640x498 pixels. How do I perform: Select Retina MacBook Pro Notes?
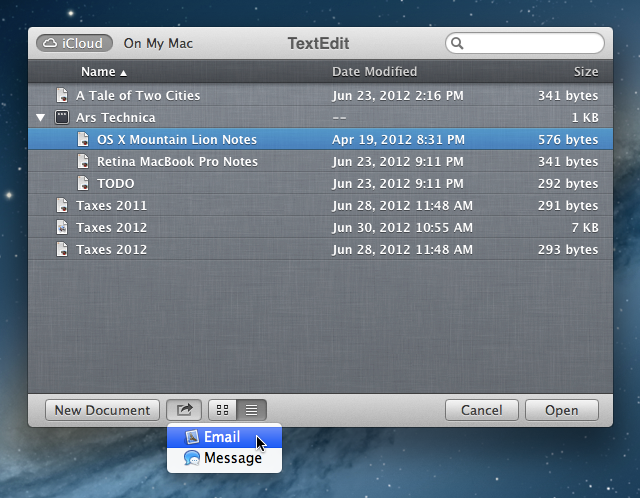[x=177, y=162]
